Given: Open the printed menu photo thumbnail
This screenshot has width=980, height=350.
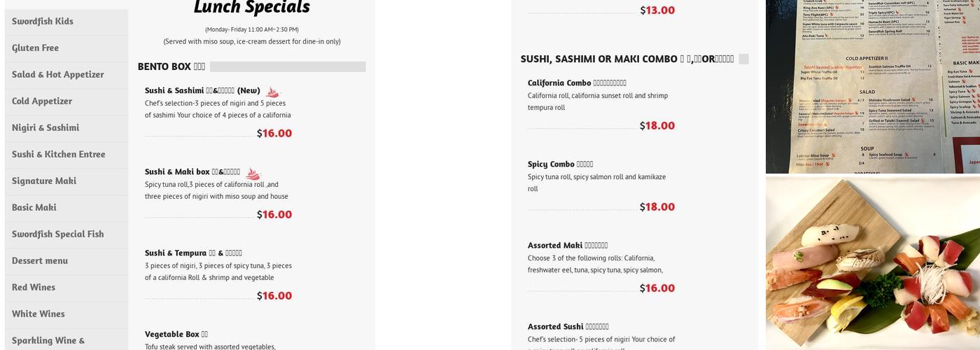Looking at the screenshot, I should pyautogui.click(x=872, y=85).
